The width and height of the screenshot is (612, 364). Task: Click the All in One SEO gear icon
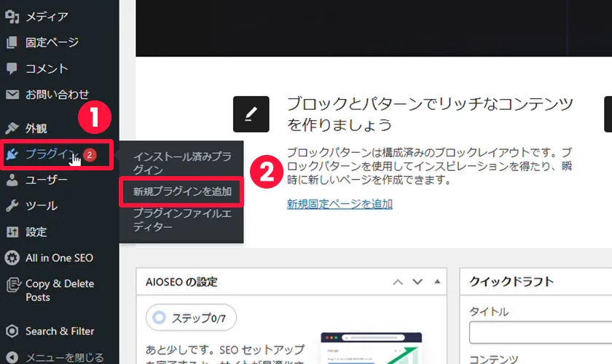[x=12, y=258]
